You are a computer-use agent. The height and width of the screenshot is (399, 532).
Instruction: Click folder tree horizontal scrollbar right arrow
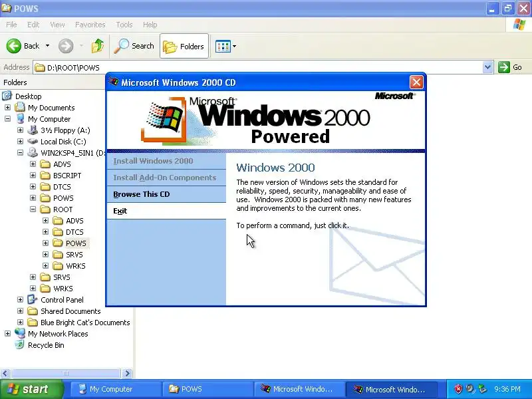coord(127,373)
